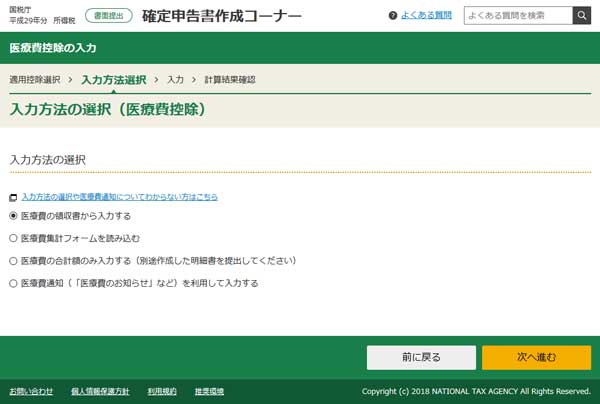Open the 個人情報保護方針 footer link

point(99,390)
